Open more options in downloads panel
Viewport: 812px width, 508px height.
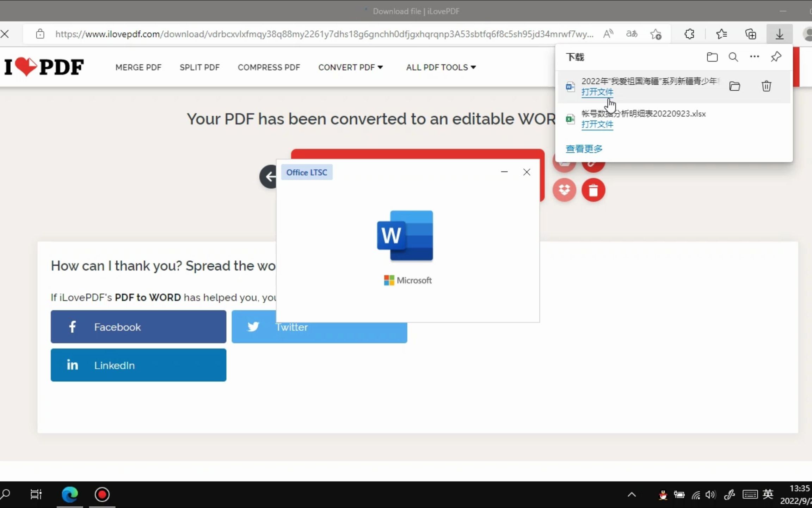pyautogui.click(x=754, y=57)
